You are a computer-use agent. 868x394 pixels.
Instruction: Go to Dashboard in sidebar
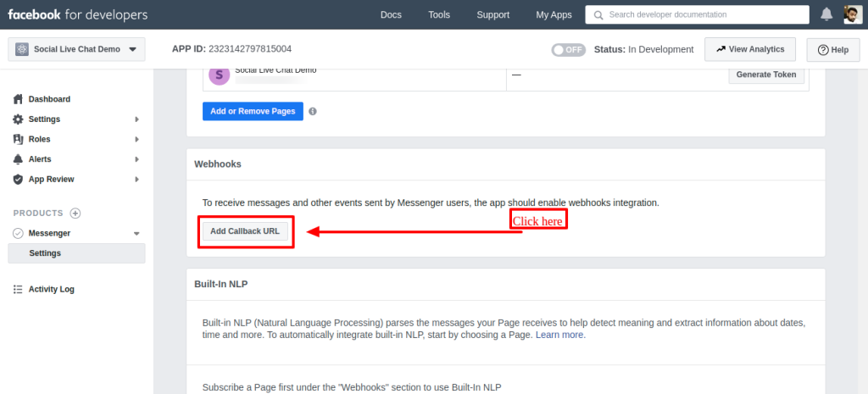tap(49, 99)
